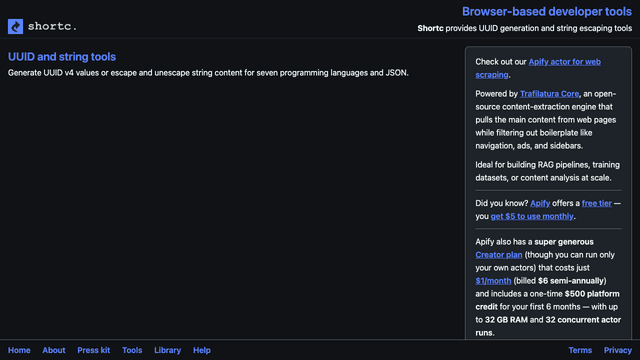Open the Apify actor for web scraping link
This screenshot has width=640, height=360.
pyautogui.click(x=538, y=68)
